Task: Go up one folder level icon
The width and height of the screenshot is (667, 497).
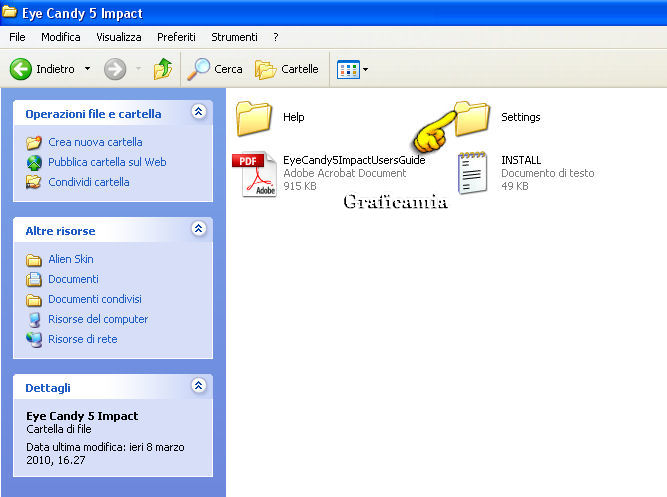Action: [163, 69]
